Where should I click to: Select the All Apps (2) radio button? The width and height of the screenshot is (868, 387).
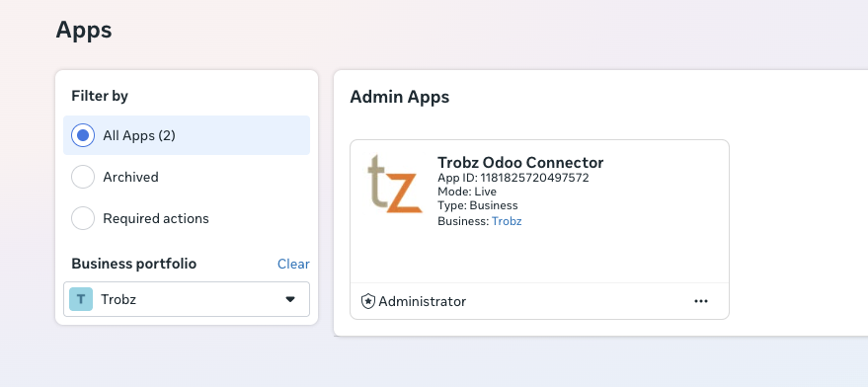tap(83, 135)
